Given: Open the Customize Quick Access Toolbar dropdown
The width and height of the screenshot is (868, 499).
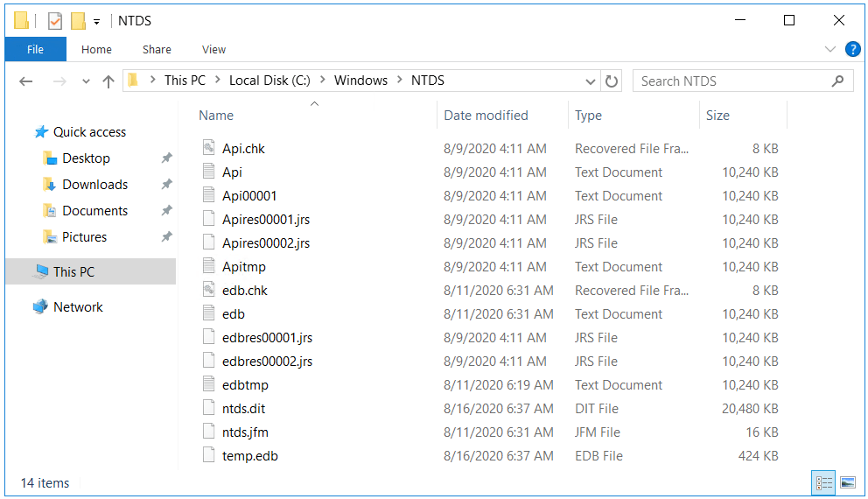Looking at the screenshot, I should tap(97, 22).
